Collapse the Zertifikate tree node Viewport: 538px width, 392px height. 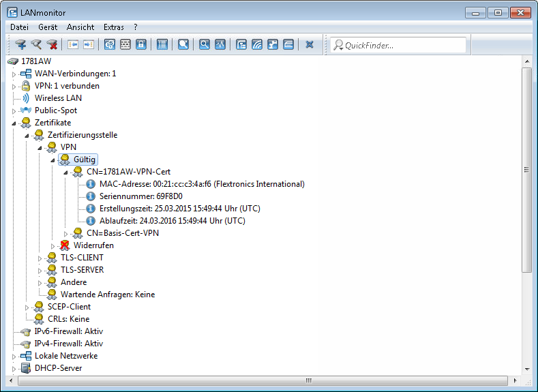(x=14, y=123)
